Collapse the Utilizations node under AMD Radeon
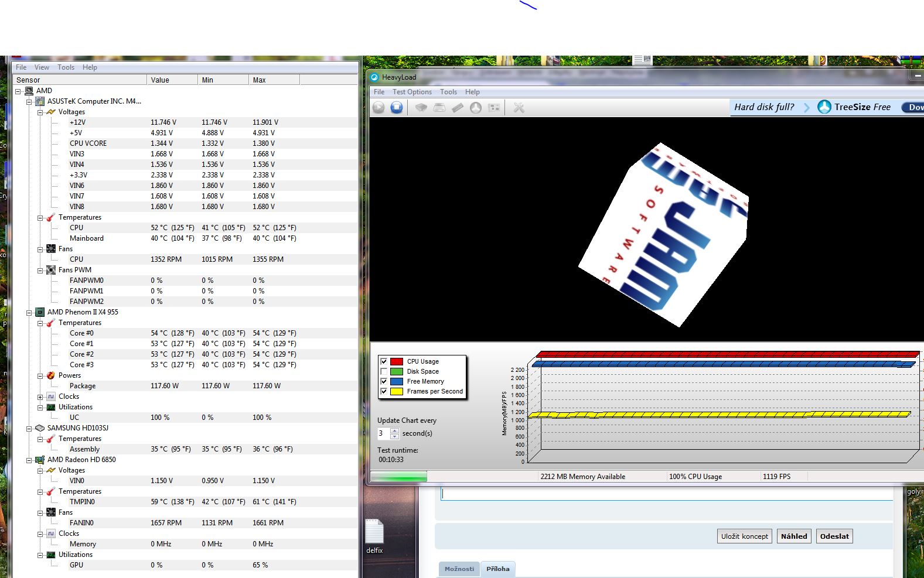 point(40,555)
